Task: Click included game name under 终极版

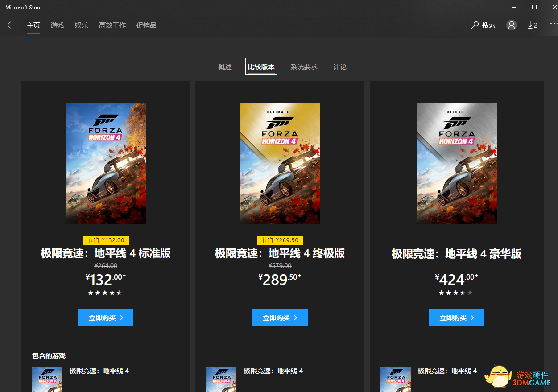Action: pyautogui.click(x=273, y=371)
